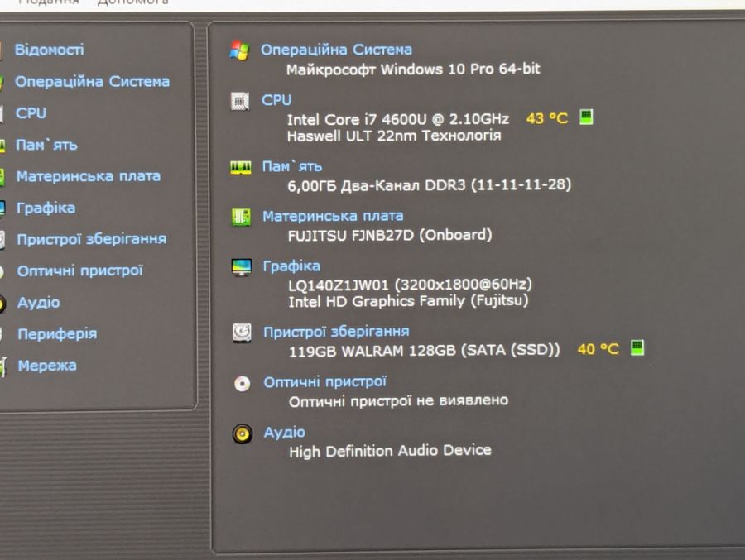Select text Майкрософт Windows 10 Pro 64-bit
745x560 pixels.
413,69
